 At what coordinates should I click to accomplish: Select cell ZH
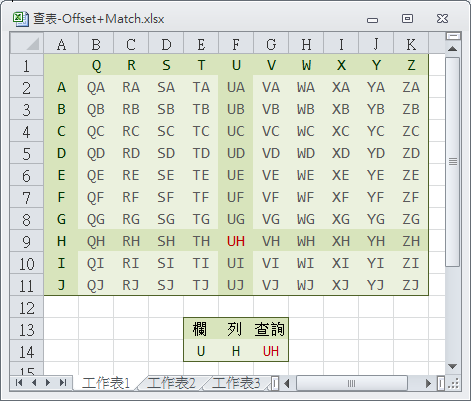(x=411, y=241)
